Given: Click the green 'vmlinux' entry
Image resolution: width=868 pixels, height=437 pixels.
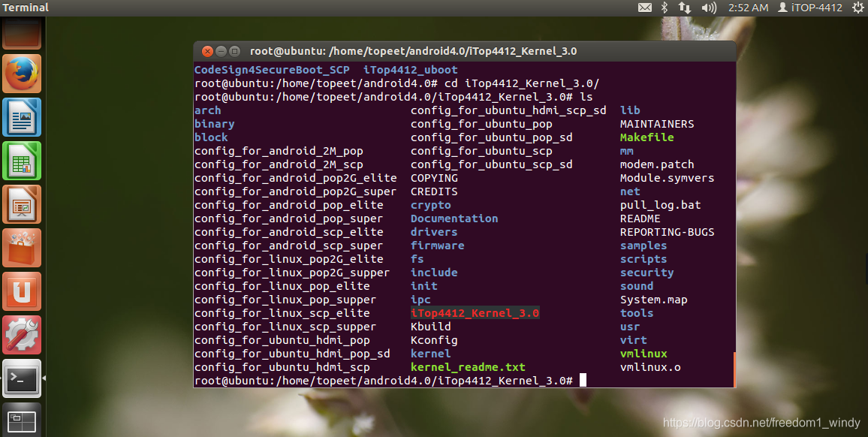Looking at the screenshot, I should click(x=643, y=354).
